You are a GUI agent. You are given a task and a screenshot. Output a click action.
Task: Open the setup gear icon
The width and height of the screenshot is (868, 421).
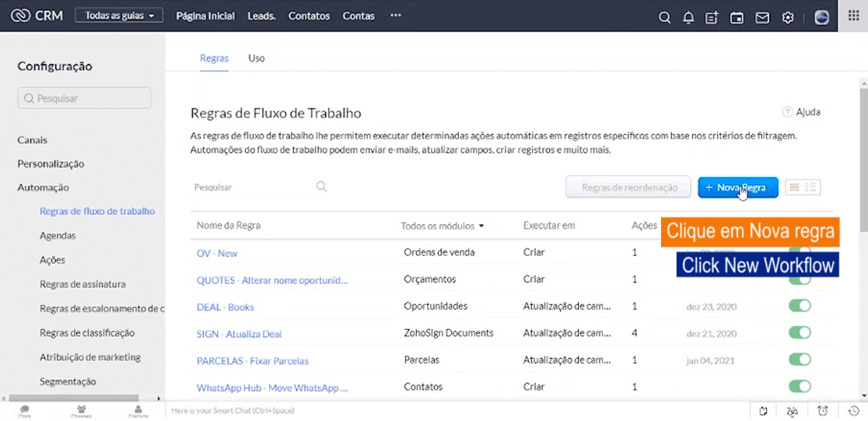[788, 17]
